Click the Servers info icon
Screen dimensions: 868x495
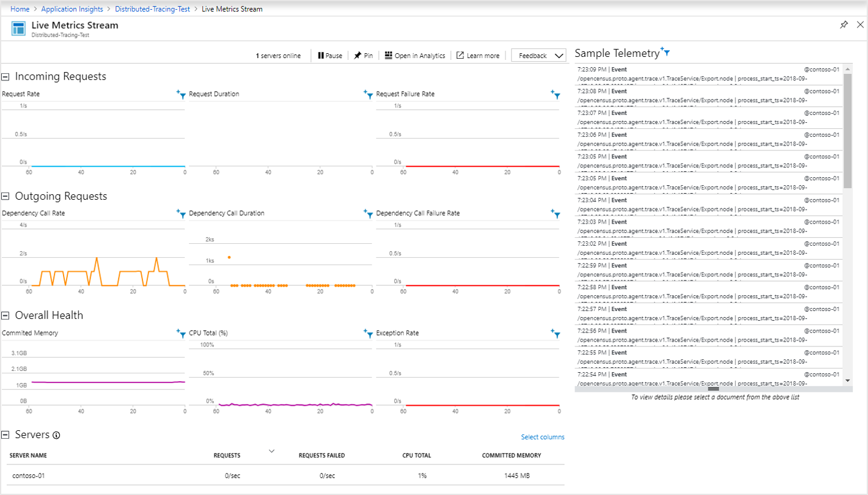(x=56, y=435)
